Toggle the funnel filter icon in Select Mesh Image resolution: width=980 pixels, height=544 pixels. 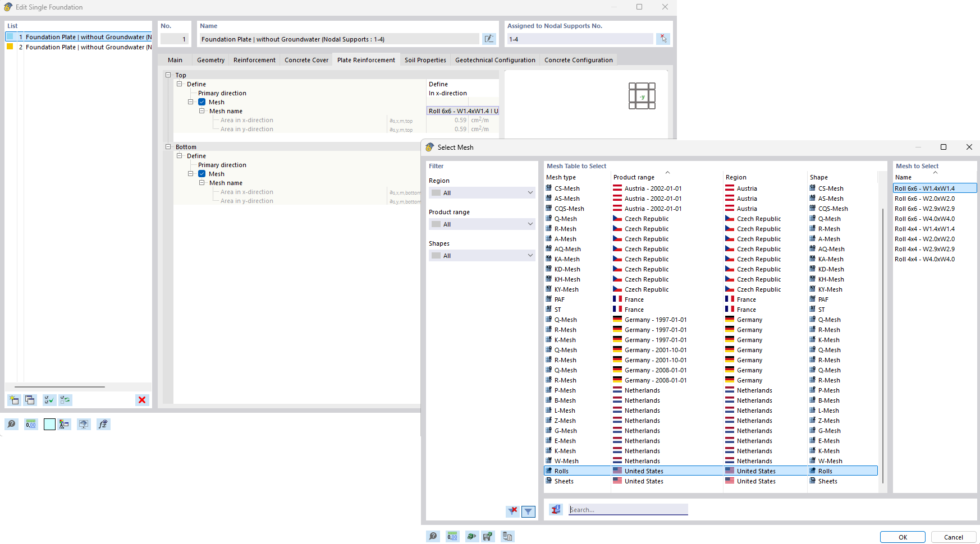[x=528, y=511]
